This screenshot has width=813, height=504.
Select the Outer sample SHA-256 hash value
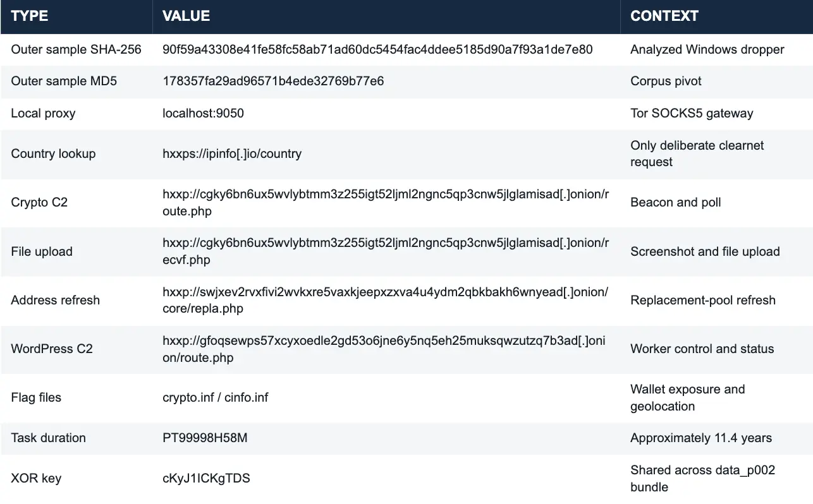click(x=377, y=49)
